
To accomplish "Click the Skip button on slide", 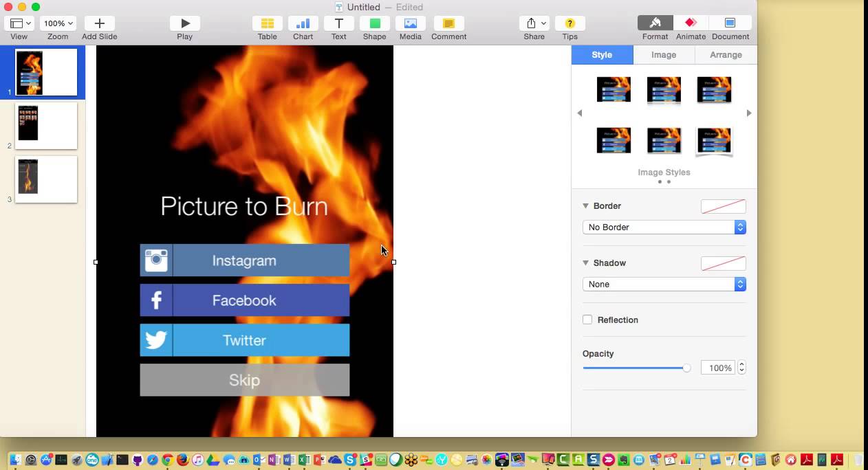I will [x=245, y=380].
